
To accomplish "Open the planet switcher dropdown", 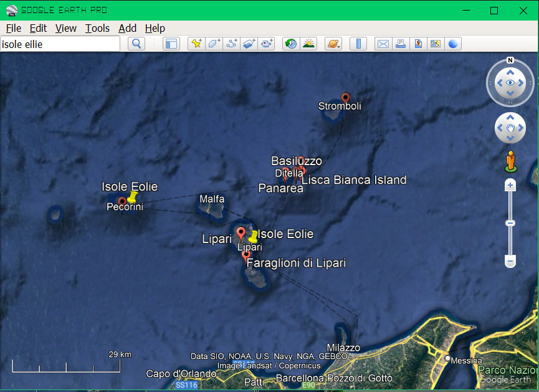I will pos(333,44).
